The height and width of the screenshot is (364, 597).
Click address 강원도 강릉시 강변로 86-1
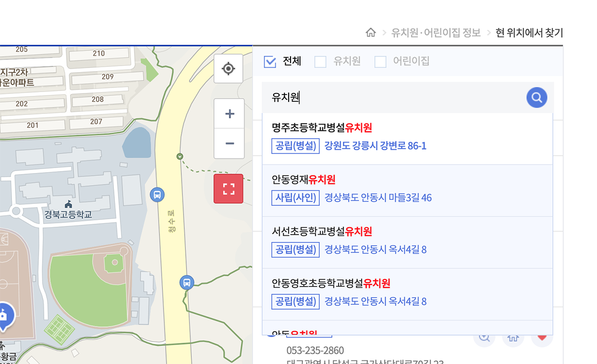[x=376, y=146]
